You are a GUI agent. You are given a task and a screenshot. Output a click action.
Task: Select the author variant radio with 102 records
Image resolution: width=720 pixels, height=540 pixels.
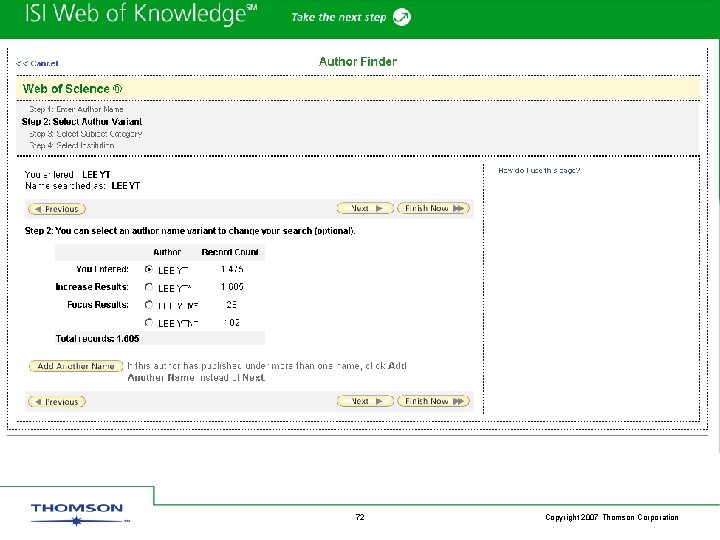click(x=148, y=322)
